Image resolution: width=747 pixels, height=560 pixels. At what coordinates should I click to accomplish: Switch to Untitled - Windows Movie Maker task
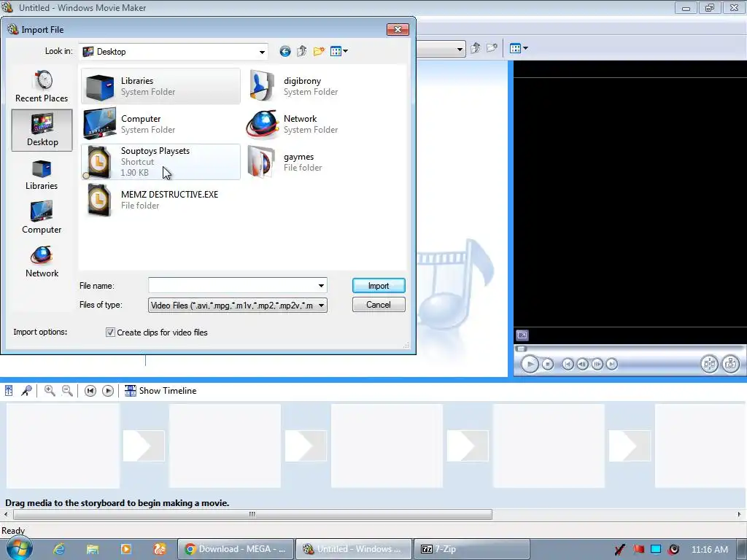(x=354, y=549)
